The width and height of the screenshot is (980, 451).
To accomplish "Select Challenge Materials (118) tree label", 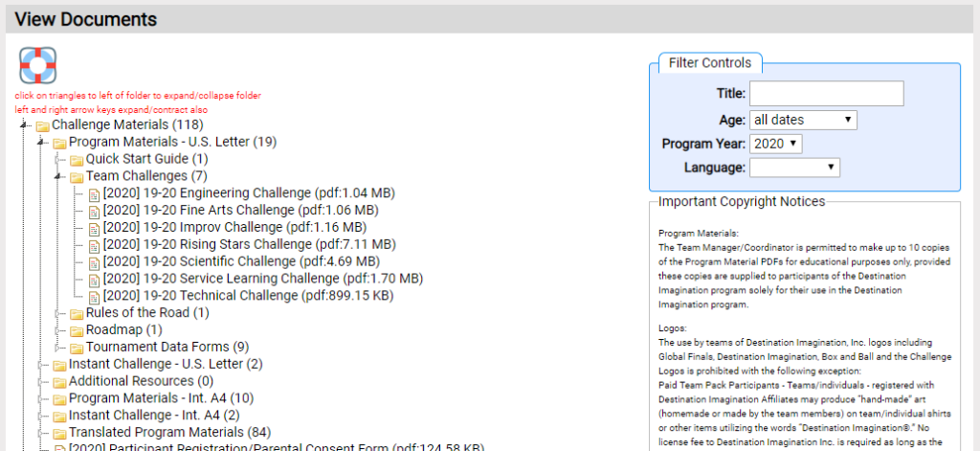I will [127, 125].
